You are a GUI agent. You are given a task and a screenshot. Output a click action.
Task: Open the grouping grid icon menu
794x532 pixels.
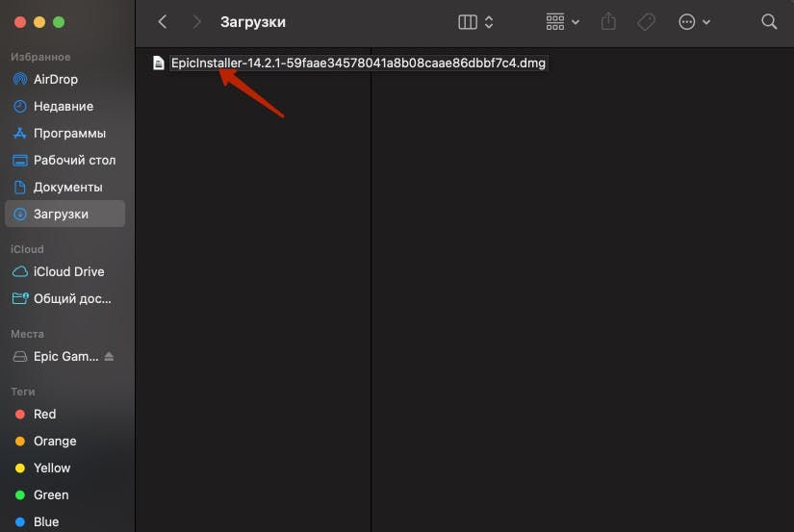pos(555,22)
